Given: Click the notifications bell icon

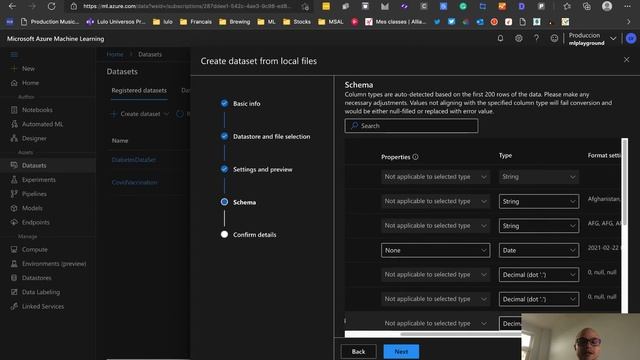Looking at the screenshot, I should pyautogui.click(x=500, y=38).
